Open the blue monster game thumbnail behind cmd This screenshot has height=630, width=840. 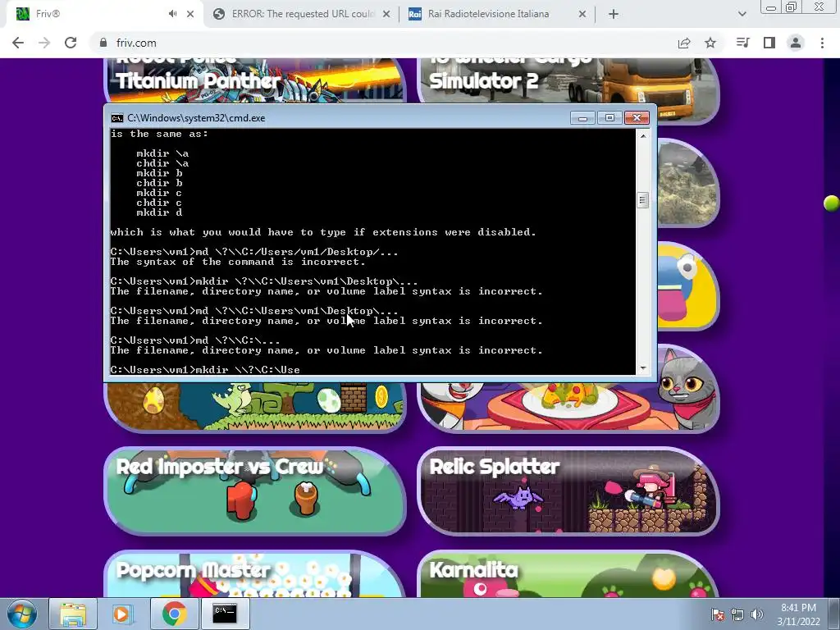pos(688,286)
